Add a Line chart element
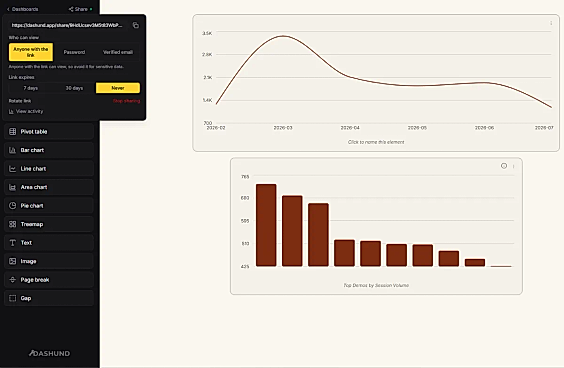The width and height of the screenshot is (564, 368). point(49,169)
